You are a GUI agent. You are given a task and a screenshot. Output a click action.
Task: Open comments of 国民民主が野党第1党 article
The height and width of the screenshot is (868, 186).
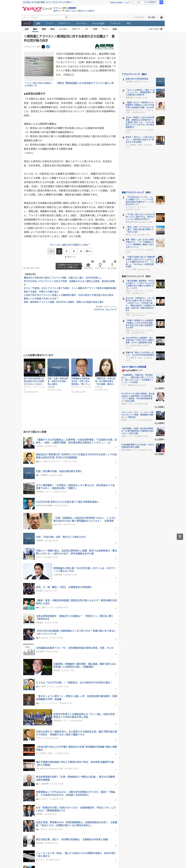pos(39,461)
